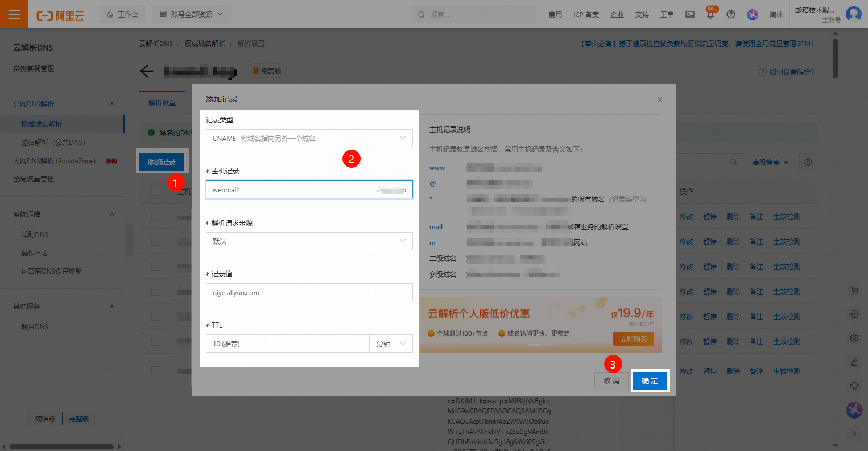Switch to the 解析设置 tab
The image size is (868, 451).
click(x=162, y=102)
